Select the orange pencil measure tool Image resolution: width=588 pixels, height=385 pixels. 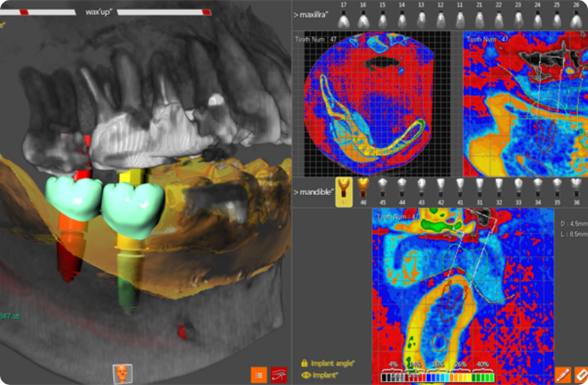[x=563, y=374]
